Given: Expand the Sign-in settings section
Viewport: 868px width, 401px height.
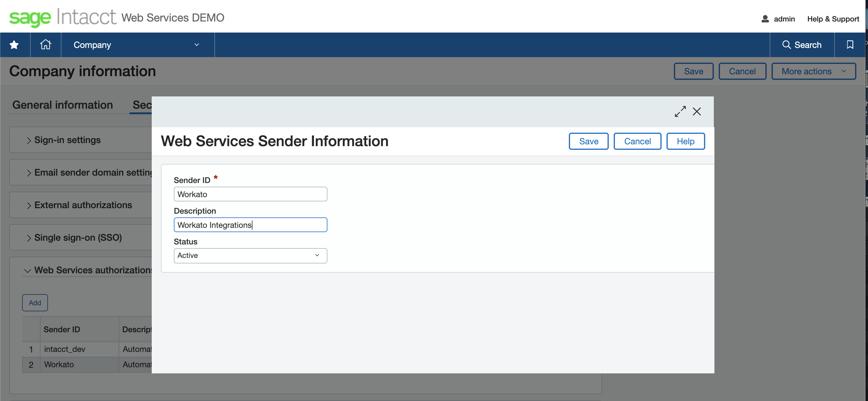Looking at the screenshot, I should pos(66,139).
